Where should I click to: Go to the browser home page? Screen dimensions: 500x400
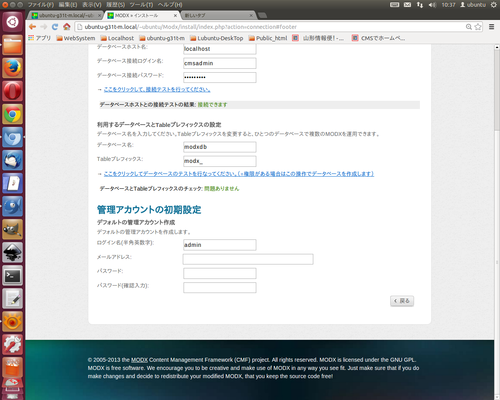tap(67, 27)
